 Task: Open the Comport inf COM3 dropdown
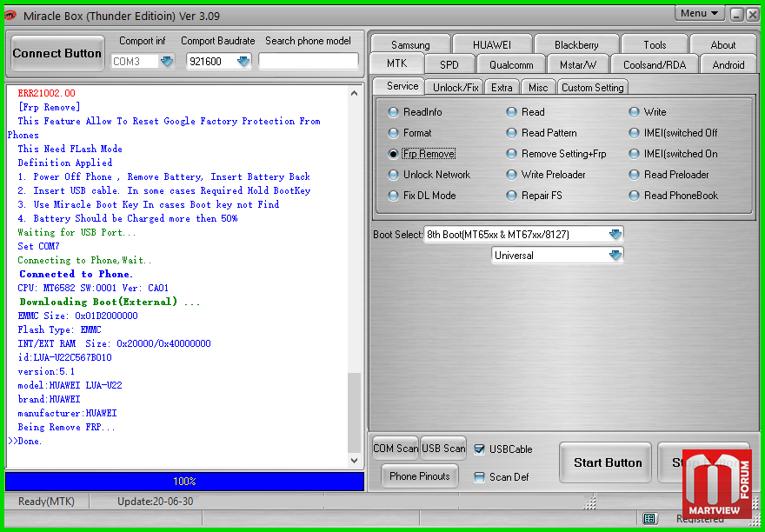(167, 62)
